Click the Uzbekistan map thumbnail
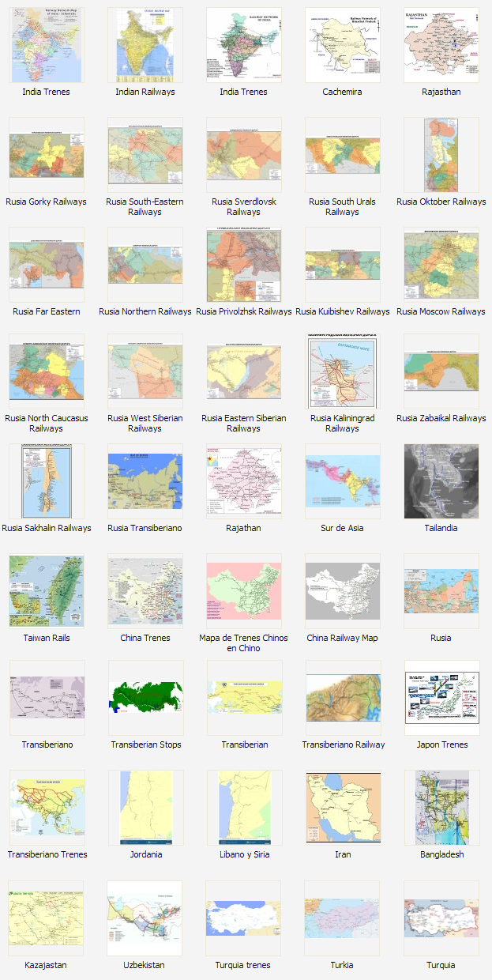Viewport: 492px width, 980px height. coord(145,918)
